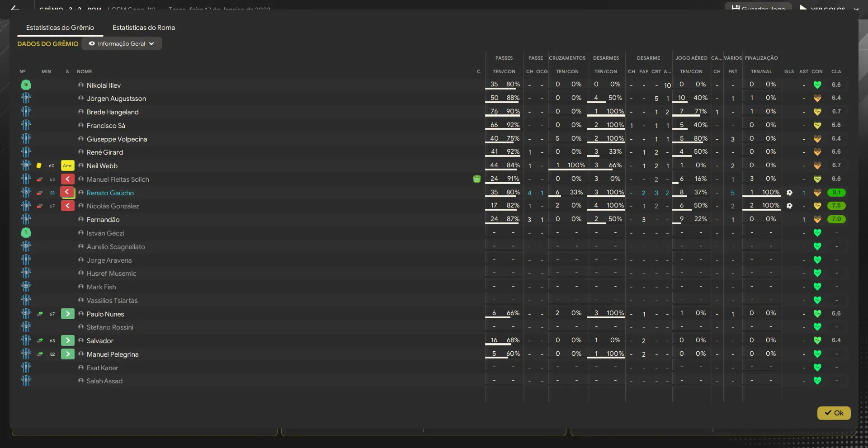Viewport: 868px width, 448px height.
Task: Sort by the MIN column header
Action: tap(46, 71)
